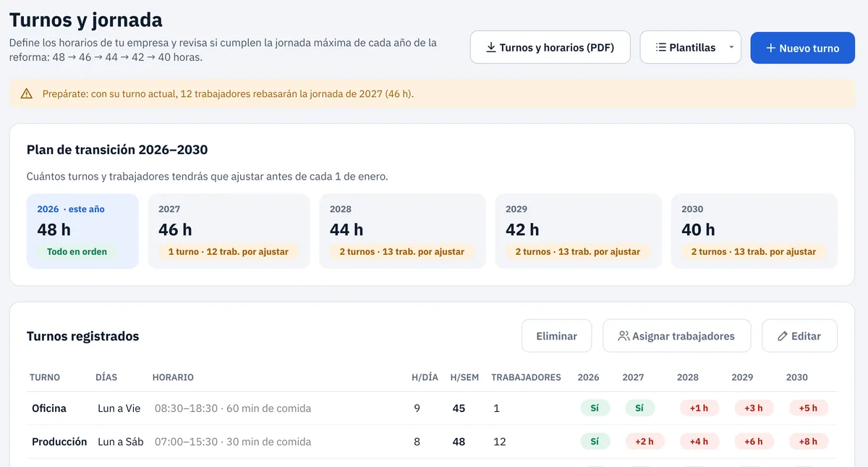Click the plus icon on Nuevo turno

771,48
